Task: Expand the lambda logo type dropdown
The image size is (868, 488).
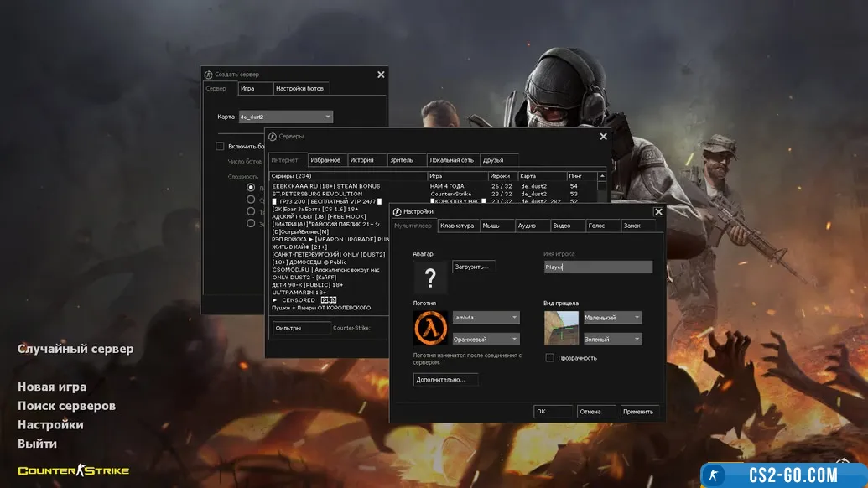Action: [x=486, y=318]
